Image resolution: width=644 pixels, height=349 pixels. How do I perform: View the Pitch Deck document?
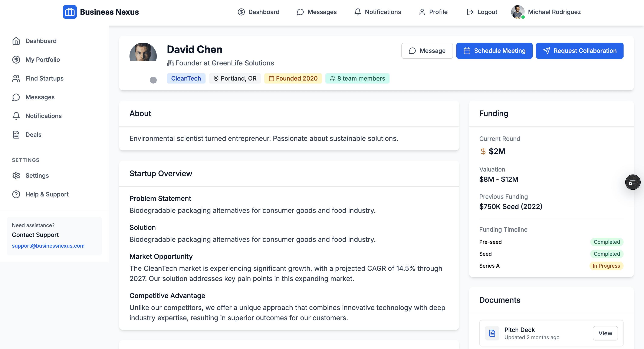(605, 333)
